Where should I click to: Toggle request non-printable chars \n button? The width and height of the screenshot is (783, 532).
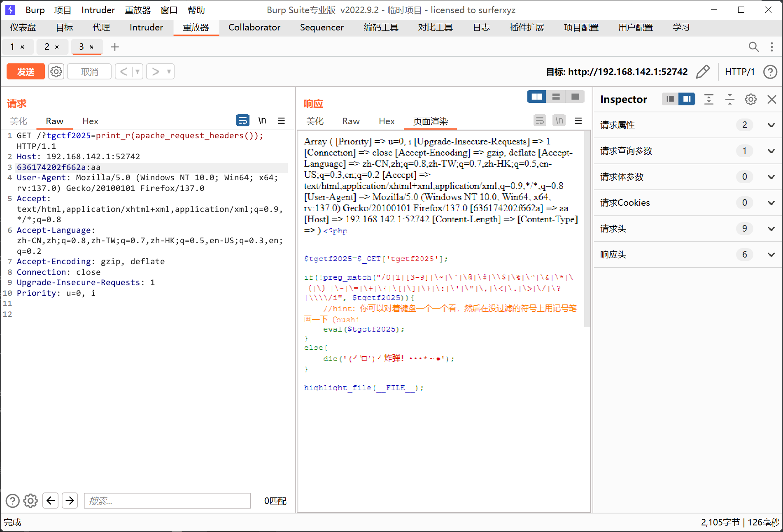[x=262, y=121]
